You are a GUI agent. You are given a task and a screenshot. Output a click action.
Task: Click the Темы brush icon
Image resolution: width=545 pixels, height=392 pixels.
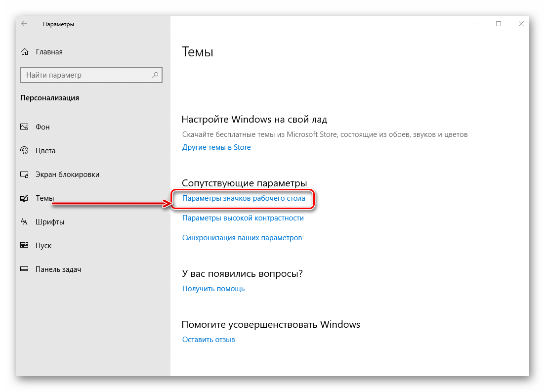point(24,198)
